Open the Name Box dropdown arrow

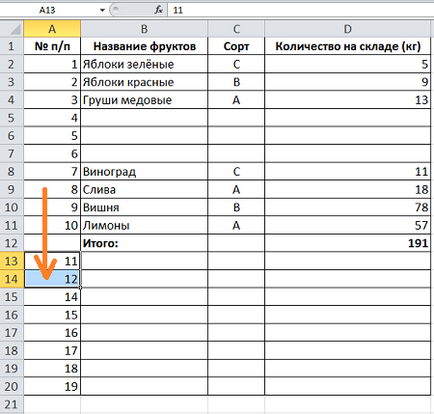pos(102,10)
